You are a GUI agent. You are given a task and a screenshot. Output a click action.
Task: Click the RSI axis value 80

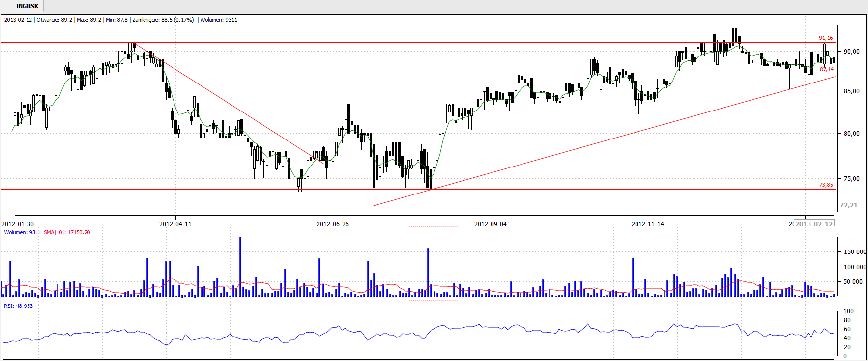[x=847, y=320]
